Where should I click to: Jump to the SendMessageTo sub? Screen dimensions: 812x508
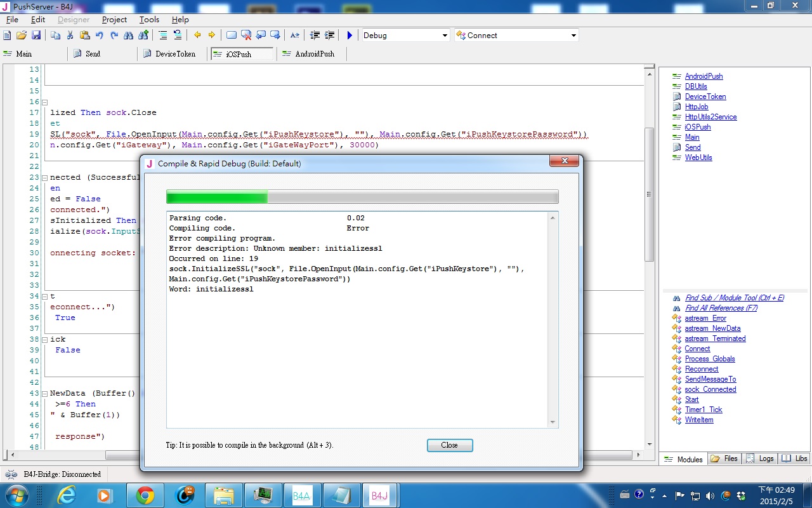(710, 379)
